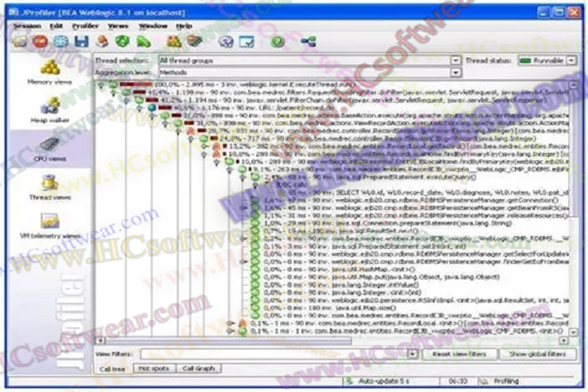Click the green arrow toolbar icon
The width and height of the screenshot is (588, 392).
point(143,42)
